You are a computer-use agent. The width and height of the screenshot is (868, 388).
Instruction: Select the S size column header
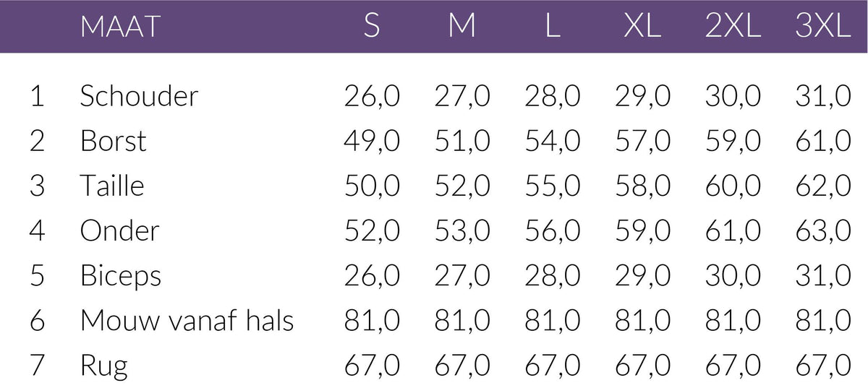tap(371, 27)
